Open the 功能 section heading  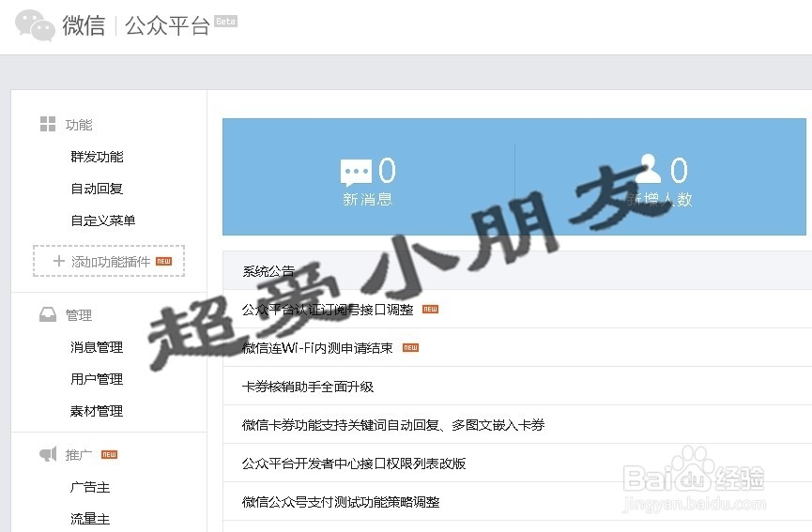(x=79, y=125)
